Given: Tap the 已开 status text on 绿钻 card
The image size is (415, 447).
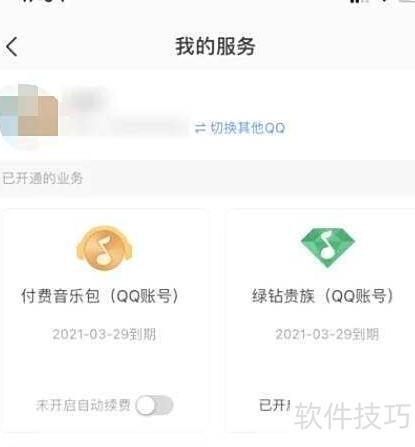Looking at the screenshot, I should [275, 405].
